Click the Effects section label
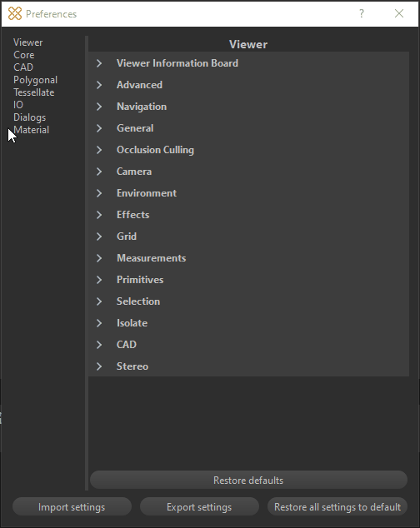420x528 pixels. (133, 215)
